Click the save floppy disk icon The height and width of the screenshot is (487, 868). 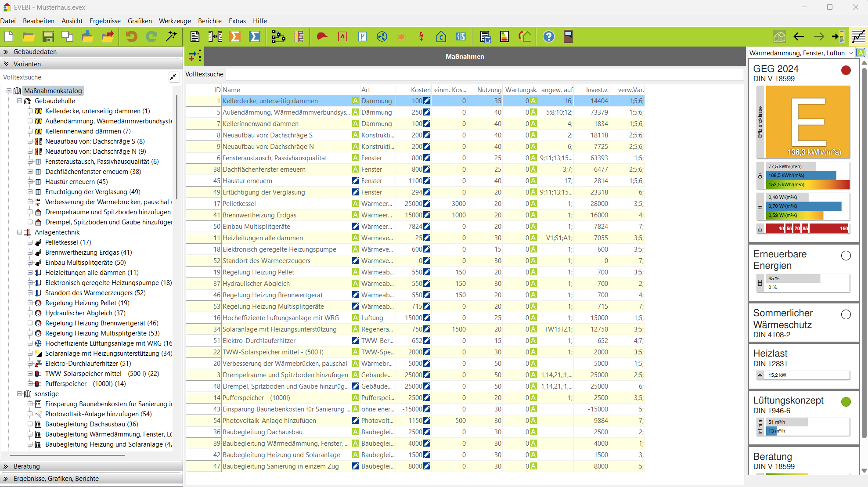point(48,37)
